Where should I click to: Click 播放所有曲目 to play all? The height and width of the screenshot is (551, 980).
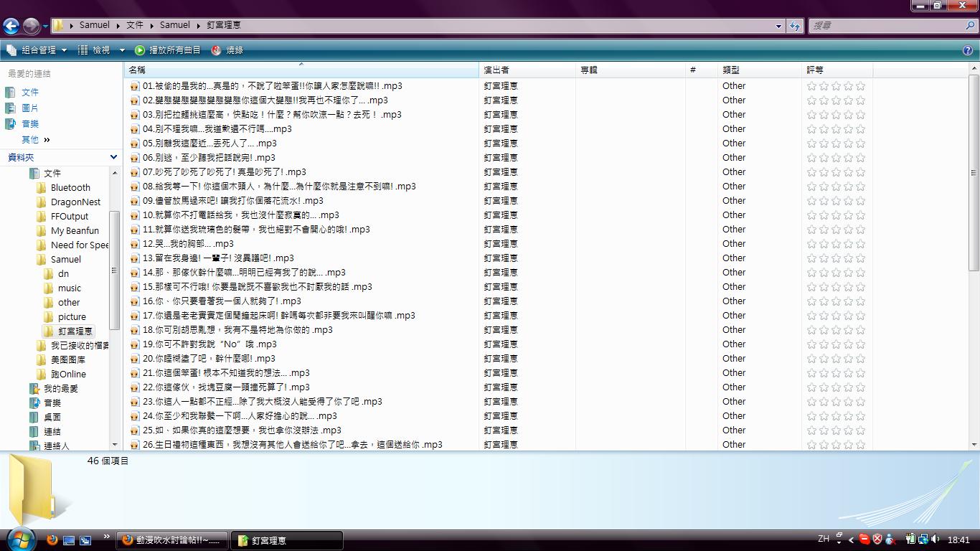pyautogui.click(x=168, y=50)
